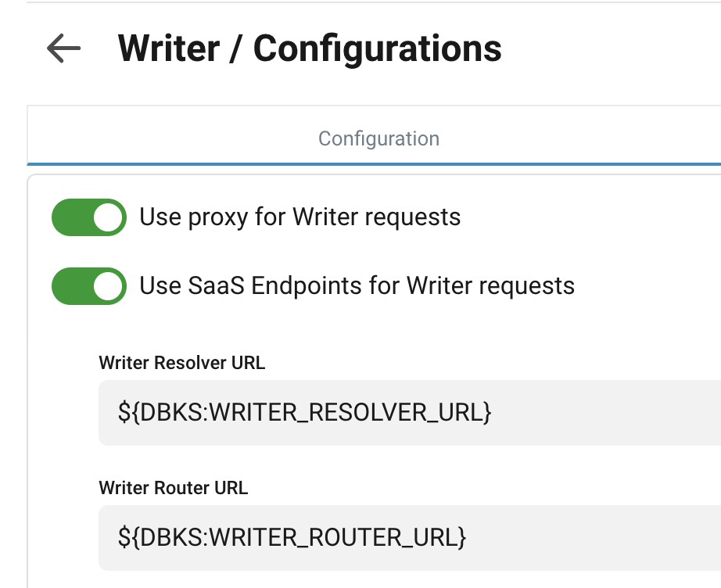
Task: Click the Writer Resolver URL label
Action: (x=181, y=363)
